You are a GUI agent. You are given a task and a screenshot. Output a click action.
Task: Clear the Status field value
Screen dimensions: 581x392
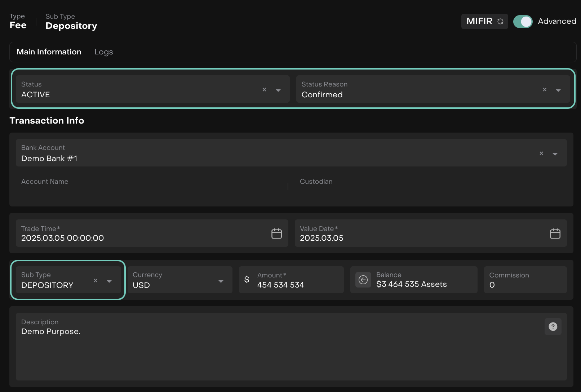[x=264, y=90]
